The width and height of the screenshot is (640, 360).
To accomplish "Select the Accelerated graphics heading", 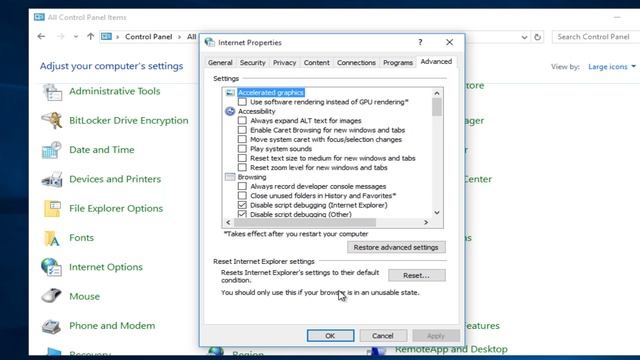I will (271, 93).
